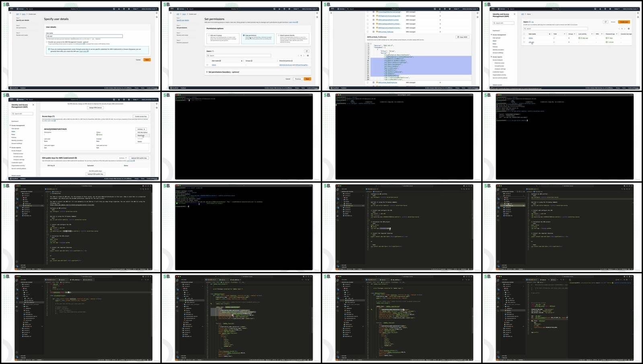Screen dimensions: 643x364
Task: Tick the Admin row checkbox in IAM Users list
Action: (x=524, y=38)
